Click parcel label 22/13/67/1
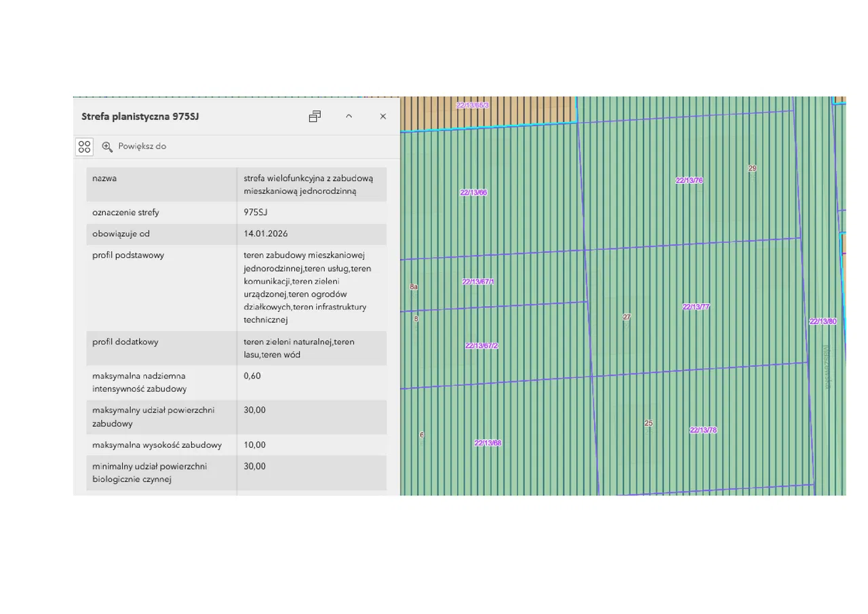 point(479,282)
